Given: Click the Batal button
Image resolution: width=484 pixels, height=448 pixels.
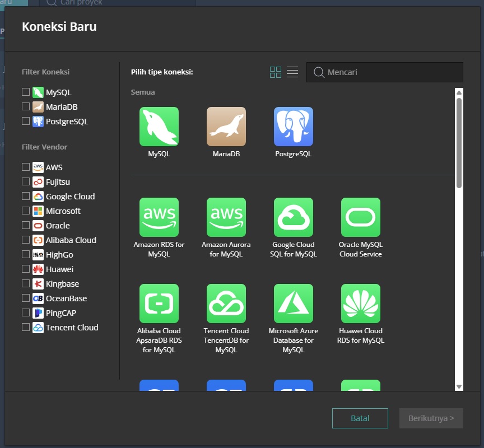Looking at the screenshot, I should coord(360,418).
